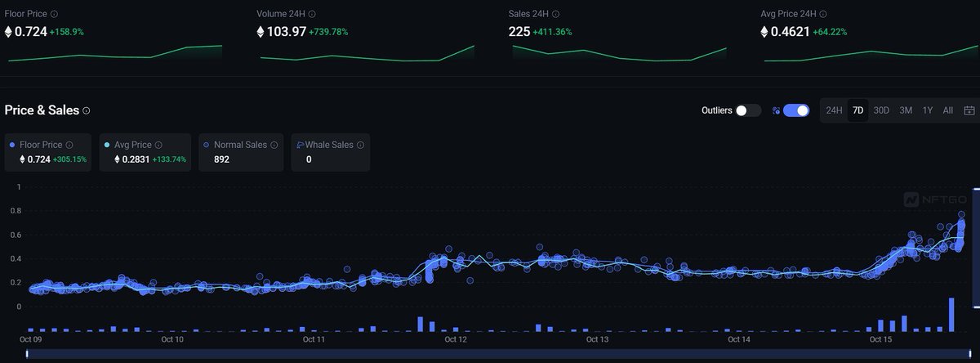Toggle Avg Price series in chart legend
980x363 pixels.
(145, 152)
